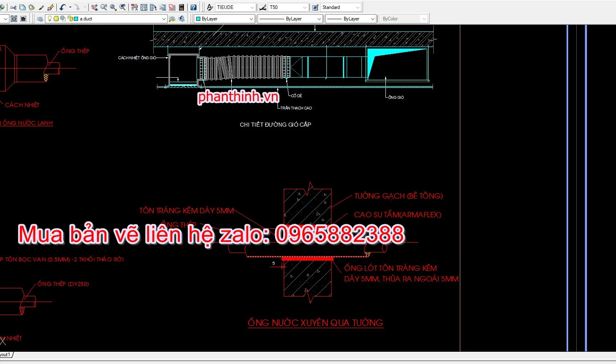Select the Match Properties brush icon
616x364 pixels.
point(41,7)
